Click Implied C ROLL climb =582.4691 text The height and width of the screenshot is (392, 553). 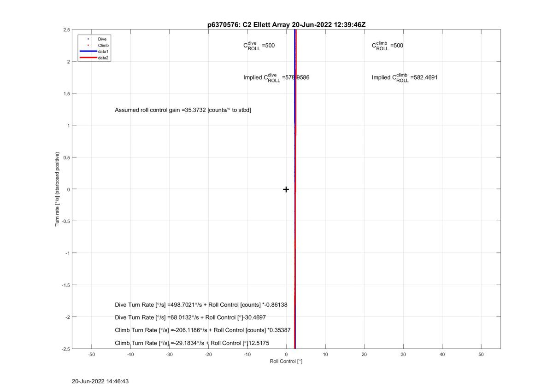pyautogui.click(x=405, y=77)
